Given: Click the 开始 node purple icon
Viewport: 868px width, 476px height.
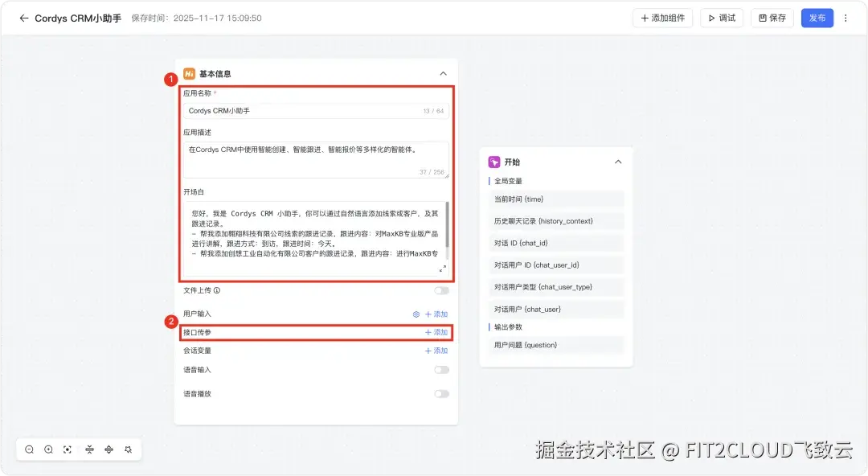Looking at the screenshot, I should [494, 162].
